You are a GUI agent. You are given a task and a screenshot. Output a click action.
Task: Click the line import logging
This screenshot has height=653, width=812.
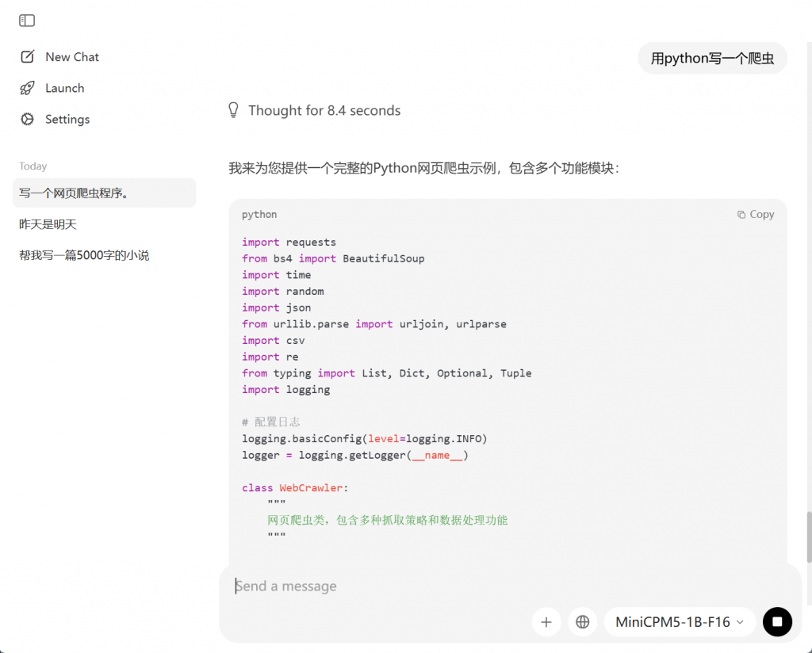click(285, 390)
